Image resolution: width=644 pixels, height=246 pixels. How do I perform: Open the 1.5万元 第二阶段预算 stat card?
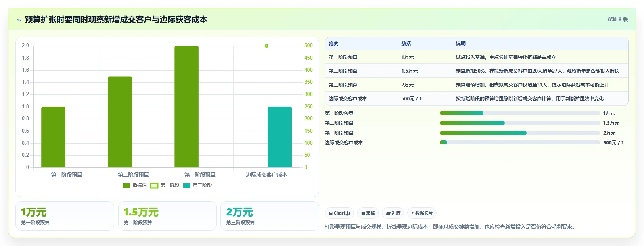tap(167, 216)
